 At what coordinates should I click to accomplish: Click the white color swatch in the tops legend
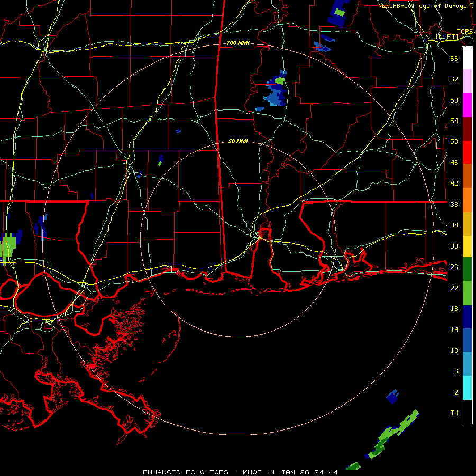(x=467, y=58)
